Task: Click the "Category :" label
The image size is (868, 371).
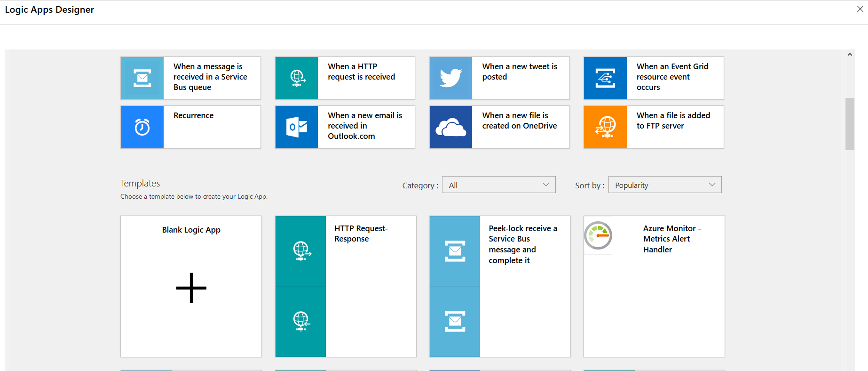Action: tap(420, 185)
